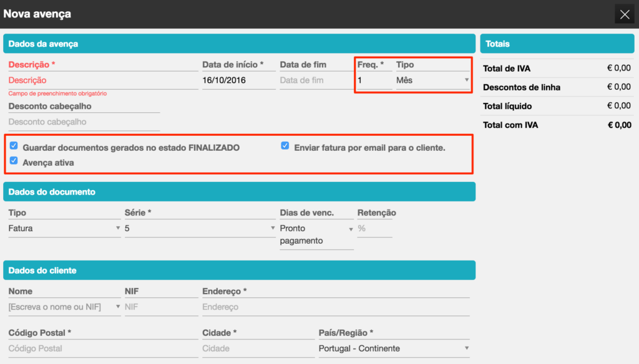The height and width of the screenshot is (364, 639).
Task: Click the Dados do cliente section header
Action: click(239, 271)
